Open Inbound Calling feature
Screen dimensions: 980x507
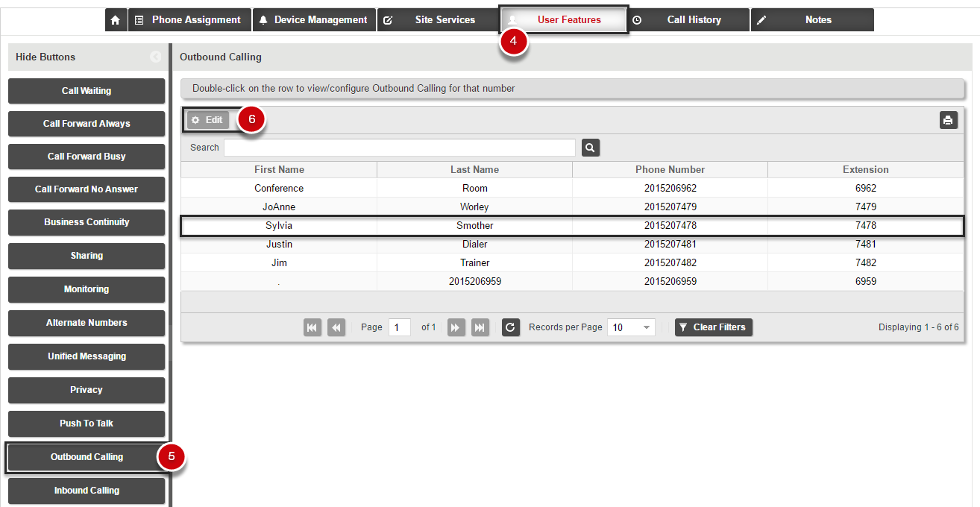click(87, 491)
